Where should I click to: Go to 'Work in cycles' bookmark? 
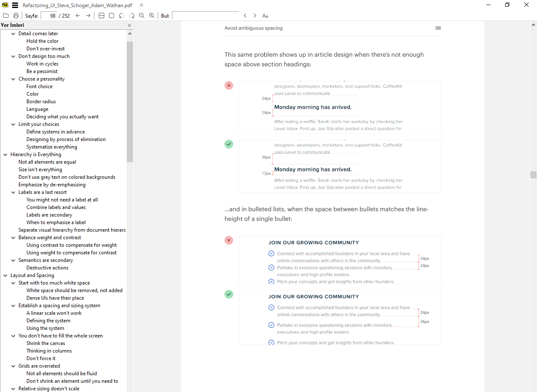(42, 64)
